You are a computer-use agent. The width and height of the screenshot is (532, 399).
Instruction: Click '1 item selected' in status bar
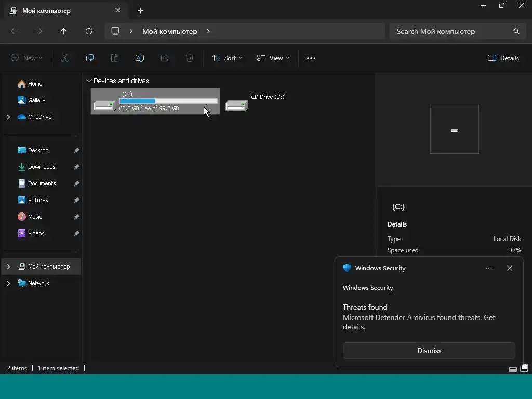58,368
